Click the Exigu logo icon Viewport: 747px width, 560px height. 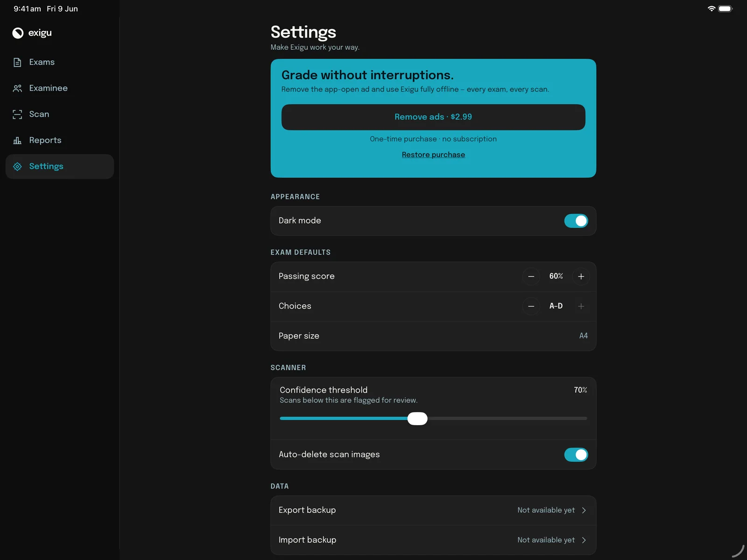18,33
